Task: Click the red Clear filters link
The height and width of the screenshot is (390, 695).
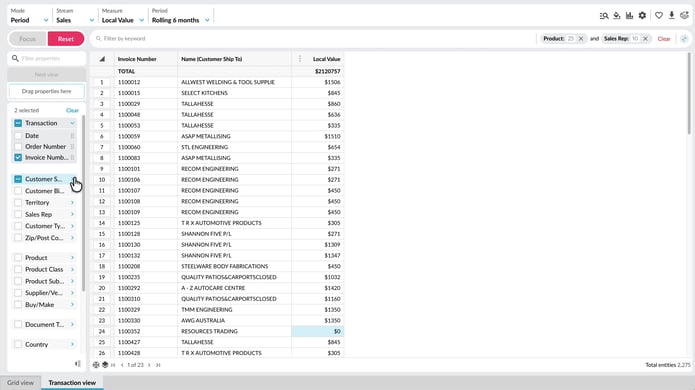Action: click(664, 39)
